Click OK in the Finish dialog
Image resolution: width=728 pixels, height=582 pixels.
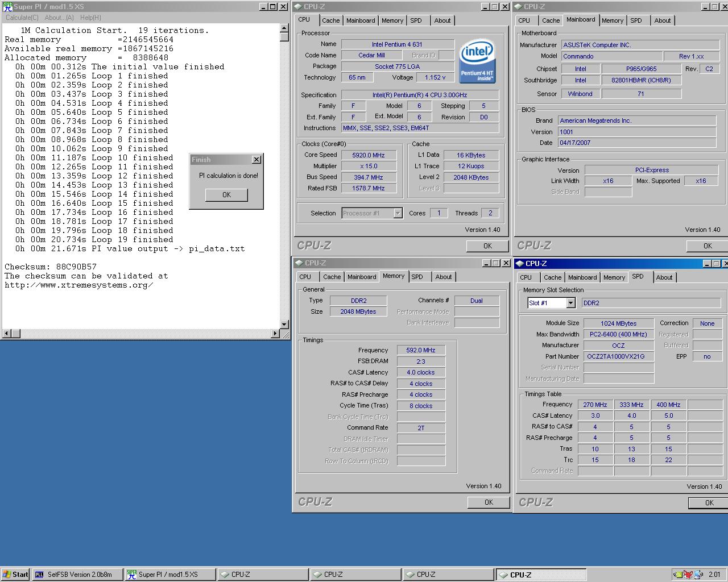[226, 195]
